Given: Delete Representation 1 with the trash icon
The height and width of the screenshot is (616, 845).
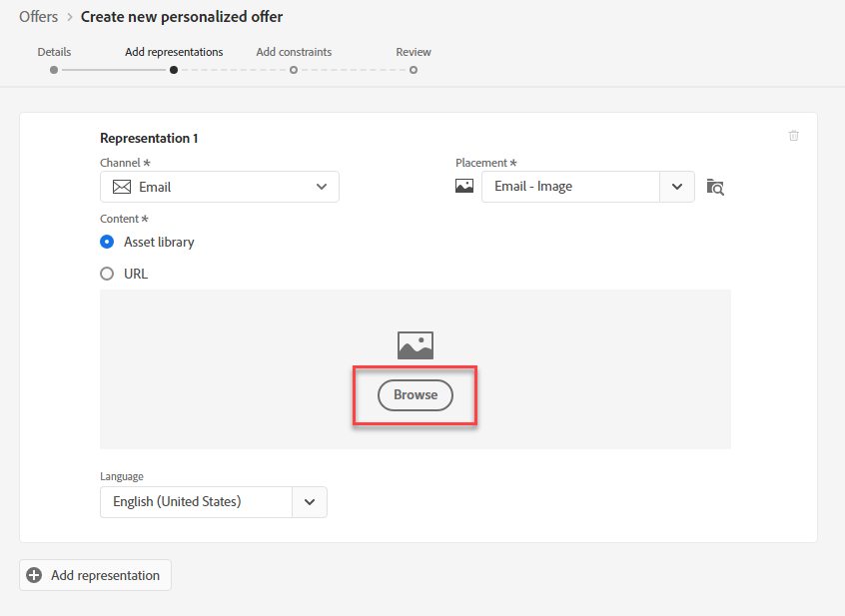Looking at the screenshot, I should [793, 136].
